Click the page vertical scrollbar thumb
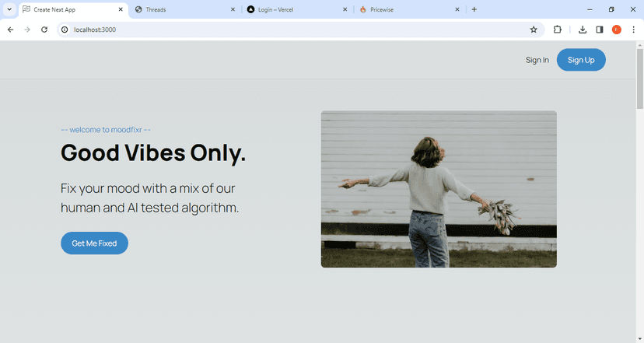 click(x=640, y=79)
